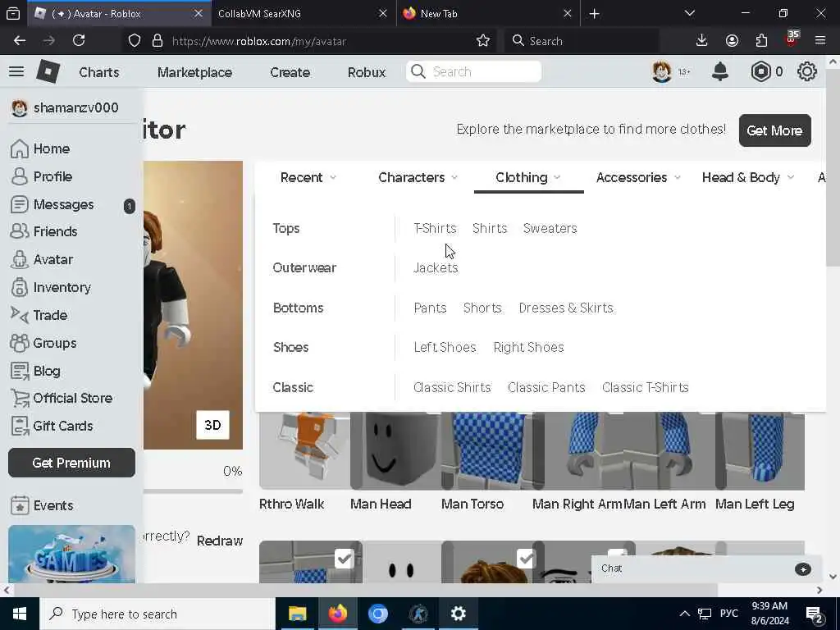Open the Firefox application menu

pos(820,41)
